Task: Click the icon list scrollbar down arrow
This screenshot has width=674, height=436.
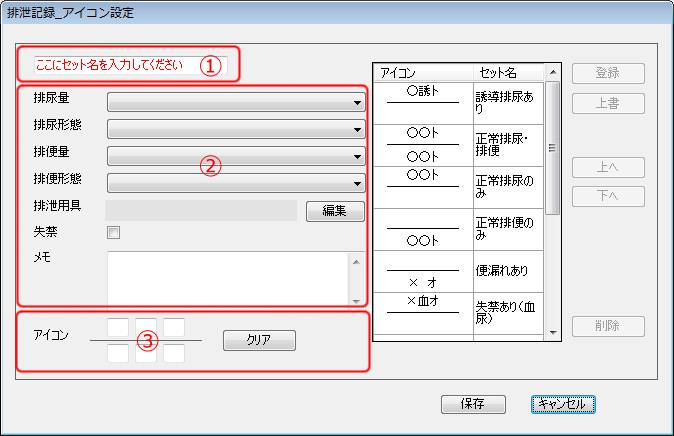Action: click(553, 332)
